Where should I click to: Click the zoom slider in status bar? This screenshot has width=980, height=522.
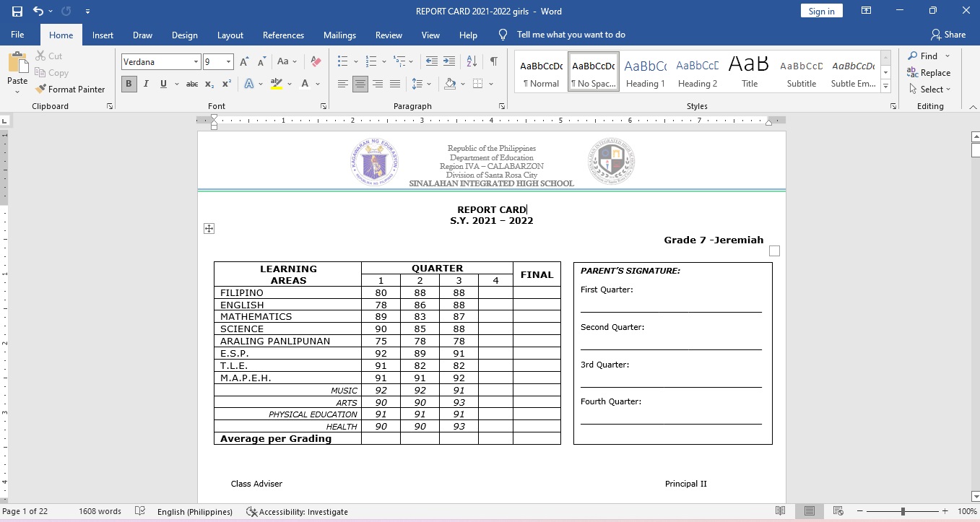tap(903, 511)
